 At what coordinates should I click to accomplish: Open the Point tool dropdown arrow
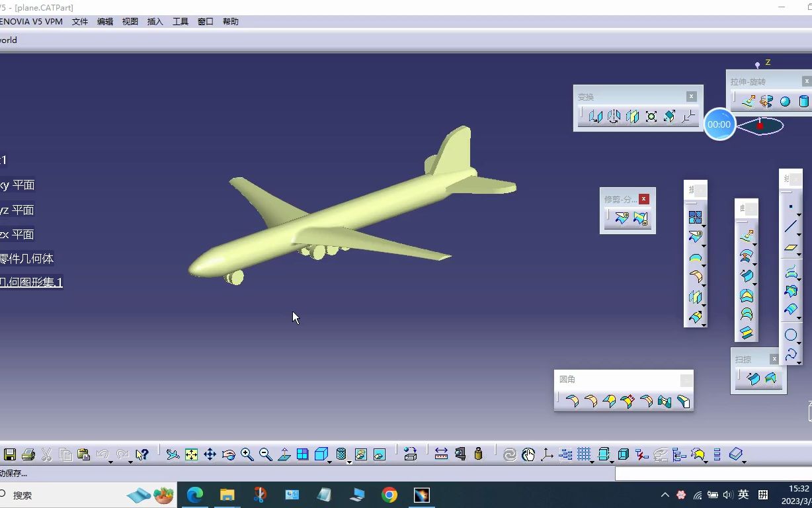[799, 214]
